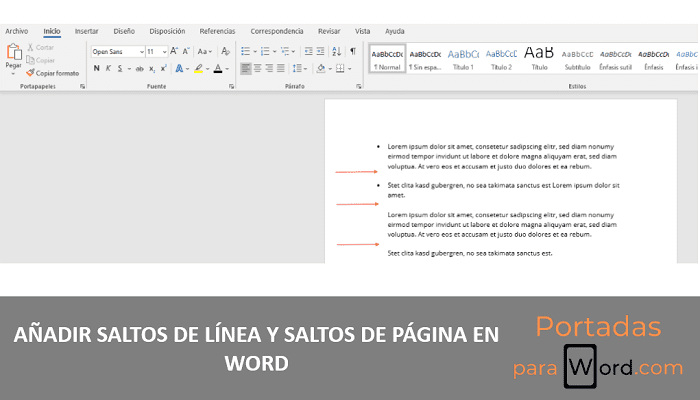Click the Pegar (paste) icon
The width and height of the screenshot is (700, 400).
click(13, 52)
